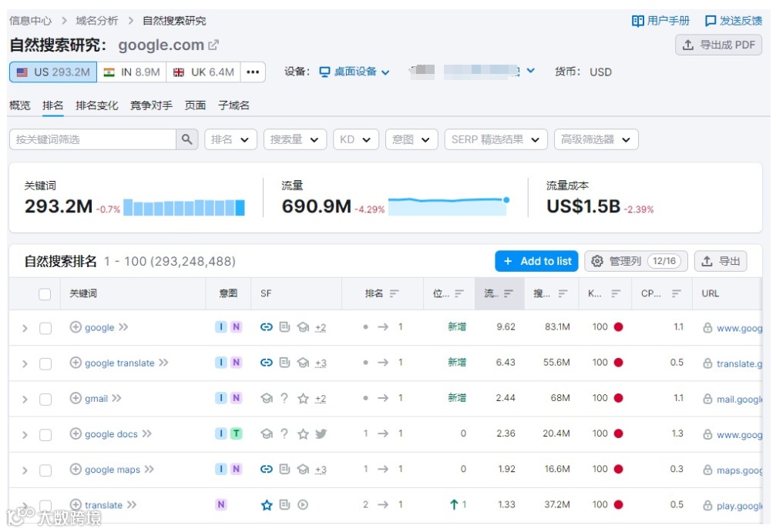
Task: Select the UK 6.4M database tab
Action: [203, 72]
